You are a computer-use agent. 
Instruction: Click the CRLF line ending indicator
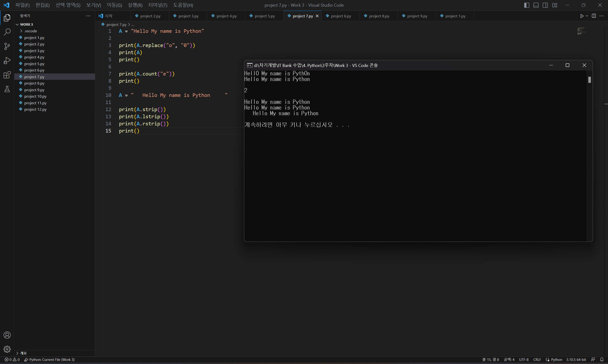coord(537,359)
